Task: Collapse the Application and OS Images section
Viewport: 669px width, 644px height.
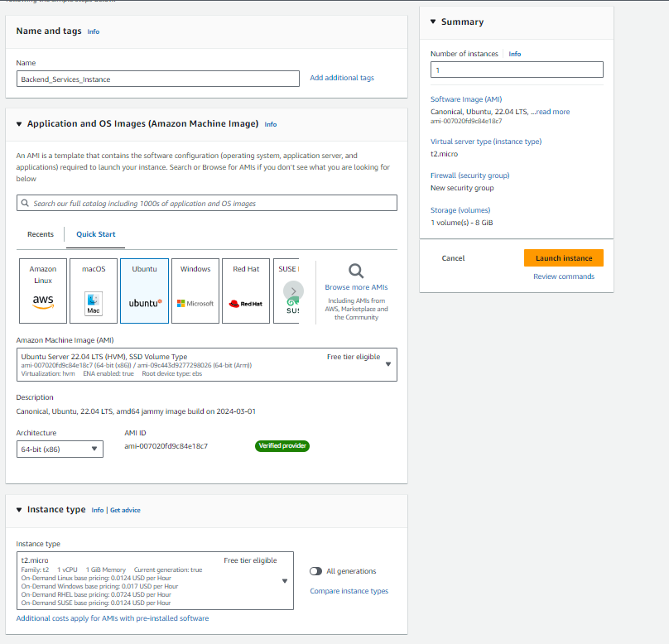Action: click(x=19, y=124)
